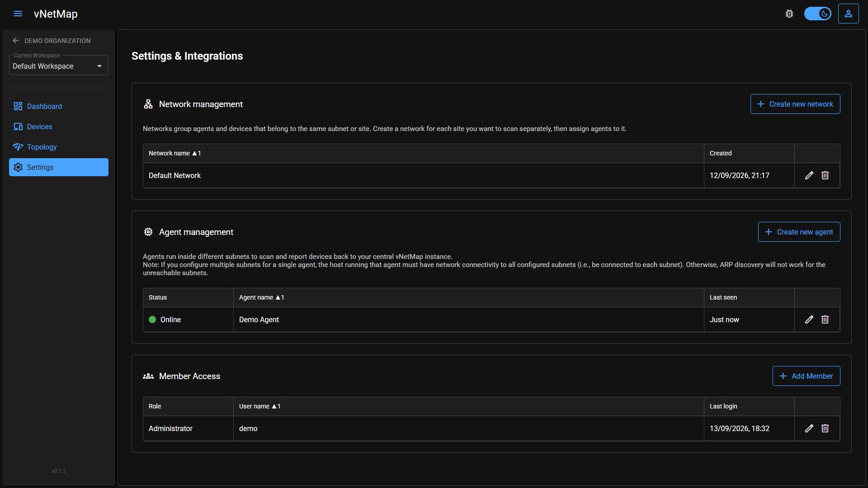The image size is (868, 488).
Task: Edit the demo member's access
Action: tap(809, 428)
